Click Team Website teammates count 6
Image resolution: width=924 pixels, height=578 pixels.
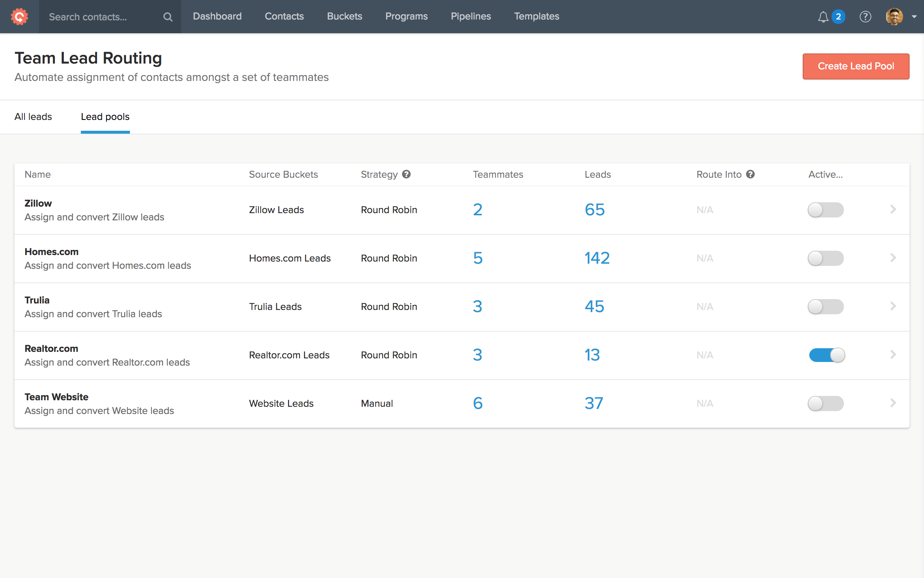[x=478, y=403]
